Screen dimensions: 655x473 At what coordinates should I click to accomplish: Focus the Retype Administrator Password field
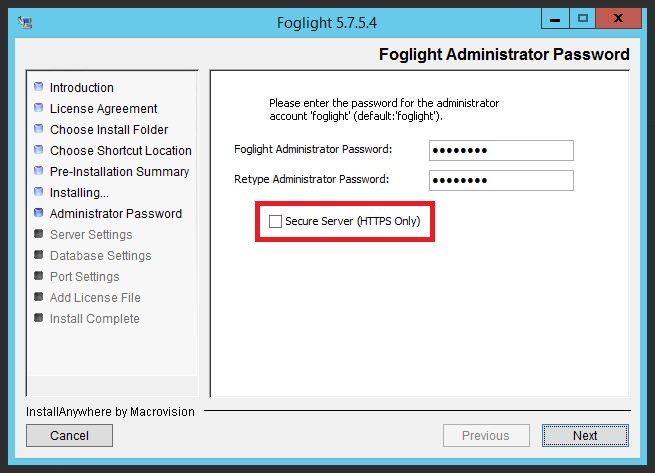(x=501, y=180)
